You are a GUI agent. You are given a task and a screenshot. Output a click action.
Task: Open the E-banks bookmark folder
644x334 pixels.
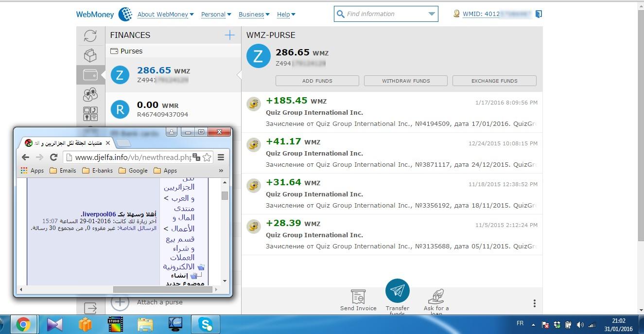(97, 171)
